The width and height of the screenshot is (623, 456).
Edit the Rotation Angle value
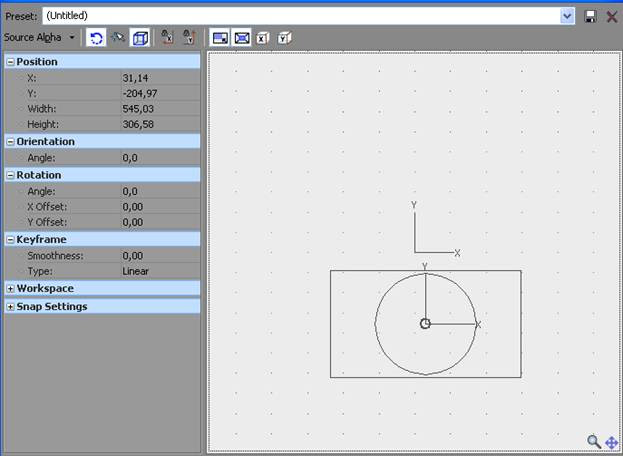tap(161, 191)
